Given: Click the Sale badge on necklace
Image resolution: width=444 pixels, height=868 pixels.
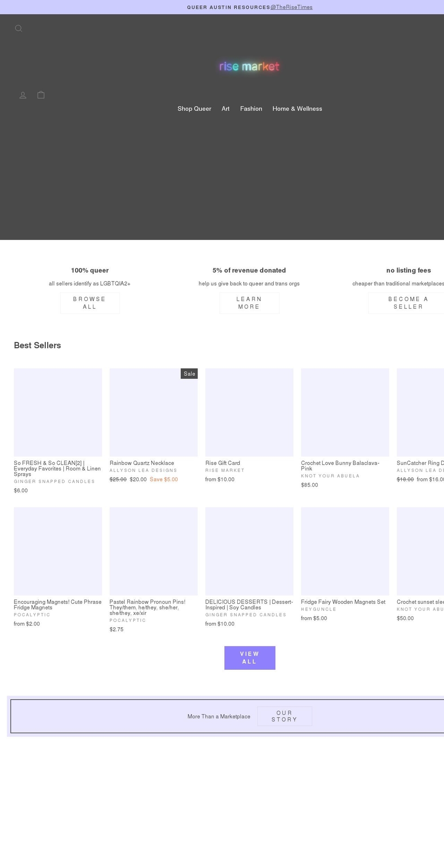Looking at the screenshot, I should click(x=189, y=374).
